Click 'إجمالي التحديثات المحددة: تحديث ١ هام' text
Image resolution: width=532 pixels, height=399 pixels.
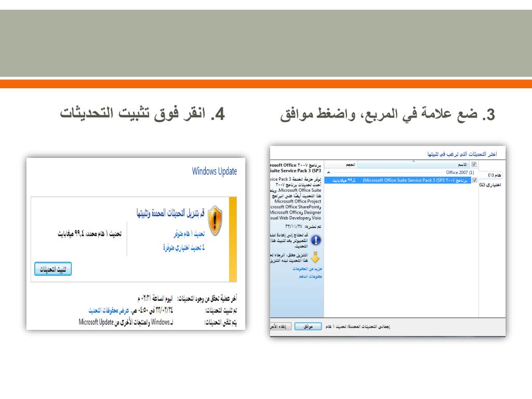357,327
